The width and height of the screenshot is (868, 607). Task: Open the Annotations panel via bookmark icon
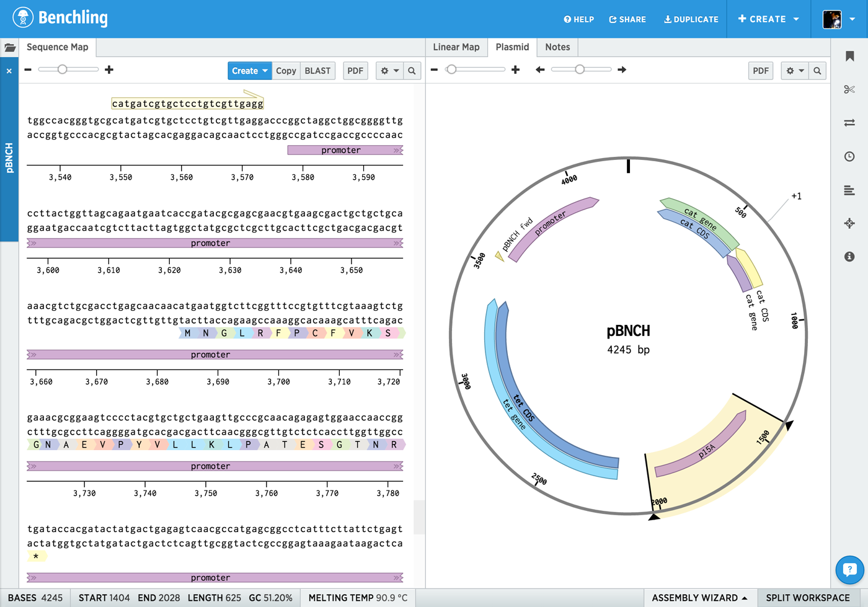tap(849, 55)
